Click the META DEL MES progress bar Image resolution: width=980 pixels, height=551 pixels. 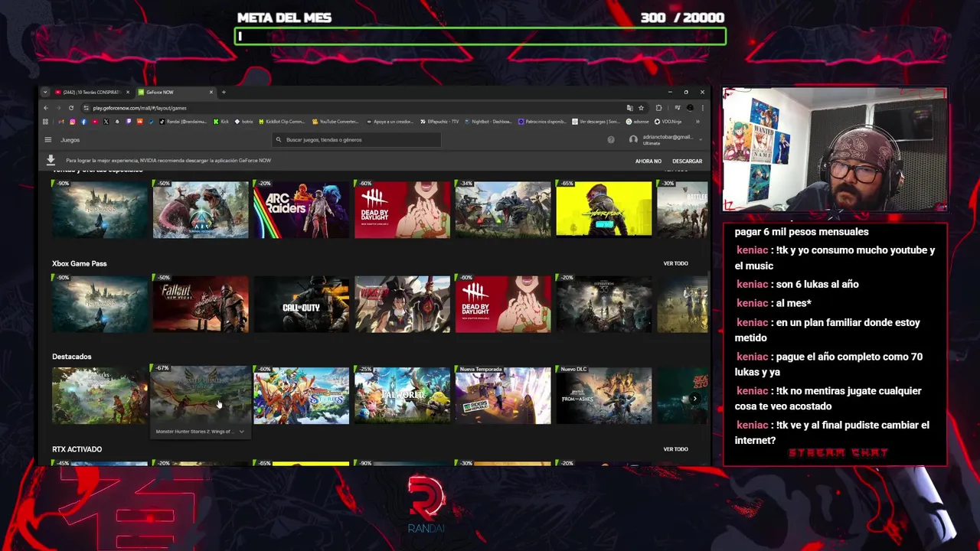coord(480,36)
